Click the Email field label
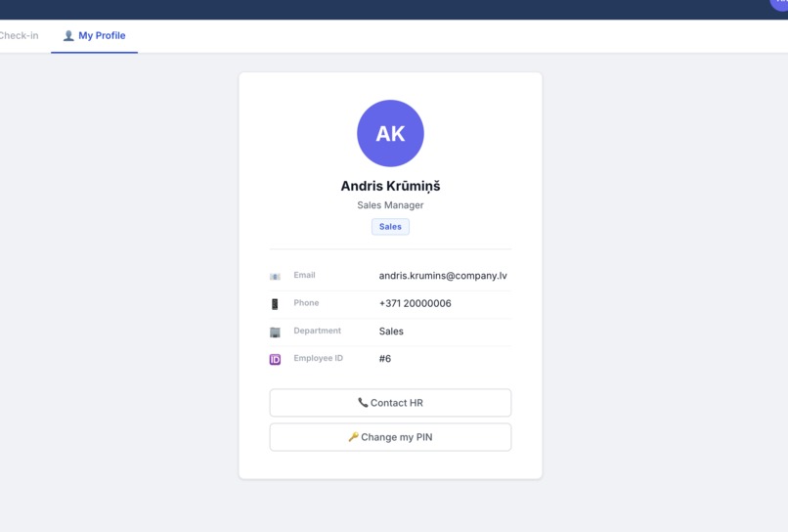 [x=305, y=275]
